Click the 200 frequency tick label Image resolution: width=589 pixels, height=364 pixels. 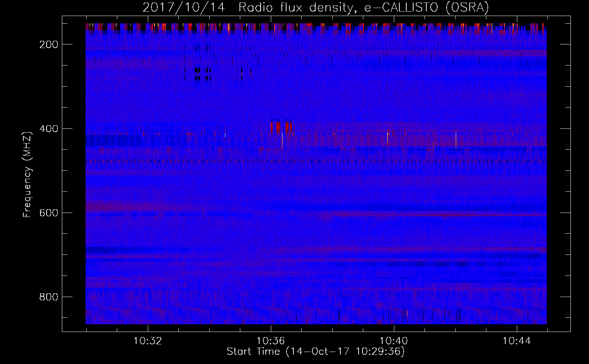click(x=49, y=44)
